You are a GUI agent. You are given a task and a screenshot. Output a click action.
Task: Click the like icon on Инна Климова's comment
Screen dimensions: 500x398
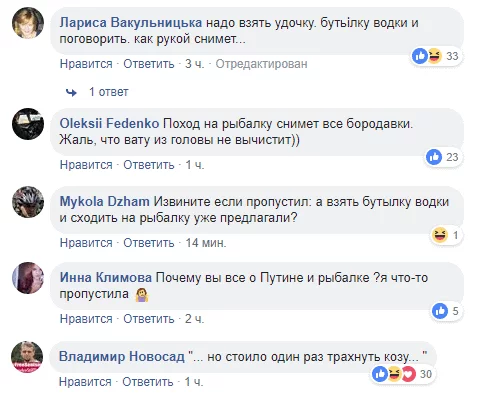(440, 311)
